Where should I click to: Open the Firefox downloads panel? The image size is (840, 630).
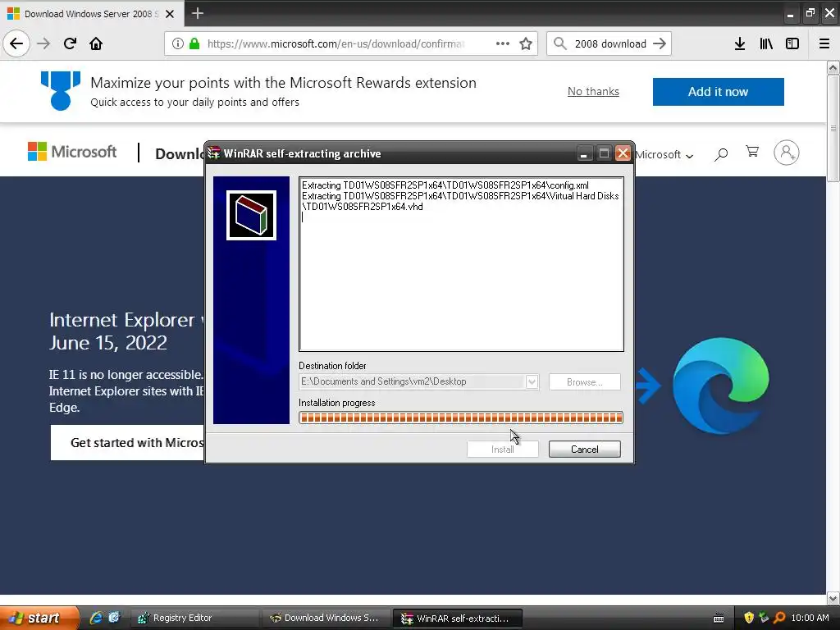[x=740, y=43]
